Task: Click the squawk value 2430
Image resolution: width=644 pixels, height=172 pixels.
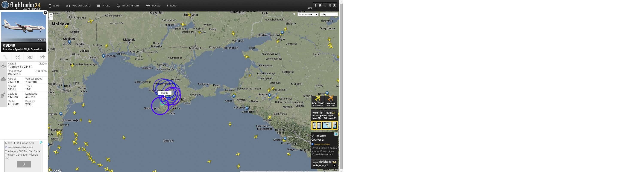Action: pos(29,104)
